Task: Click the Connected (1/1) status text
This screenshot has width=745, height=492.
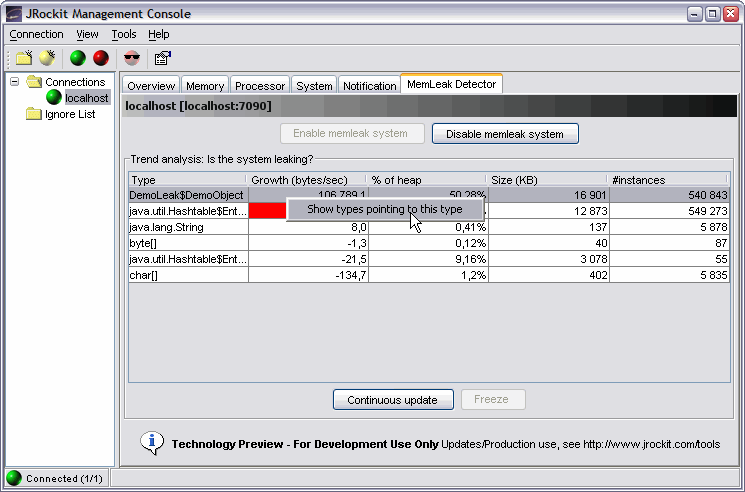Action: [64, 478]
